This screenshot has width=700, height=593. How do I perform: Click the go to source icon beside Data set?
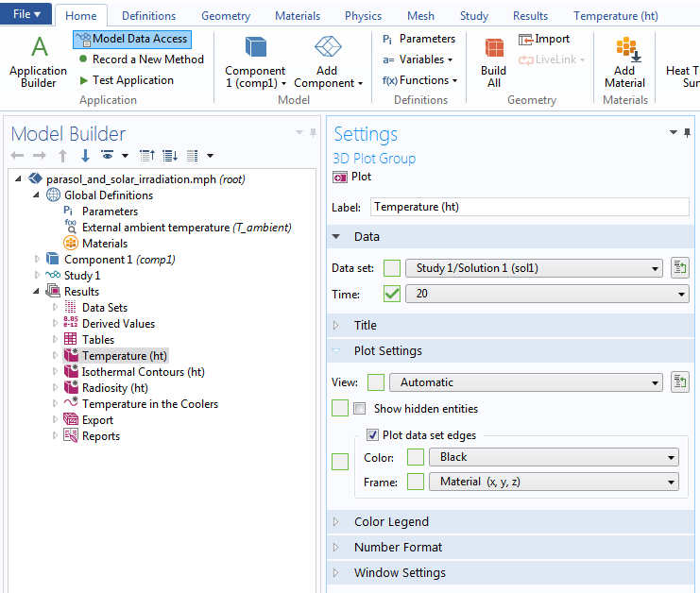(x=679, y=268)
